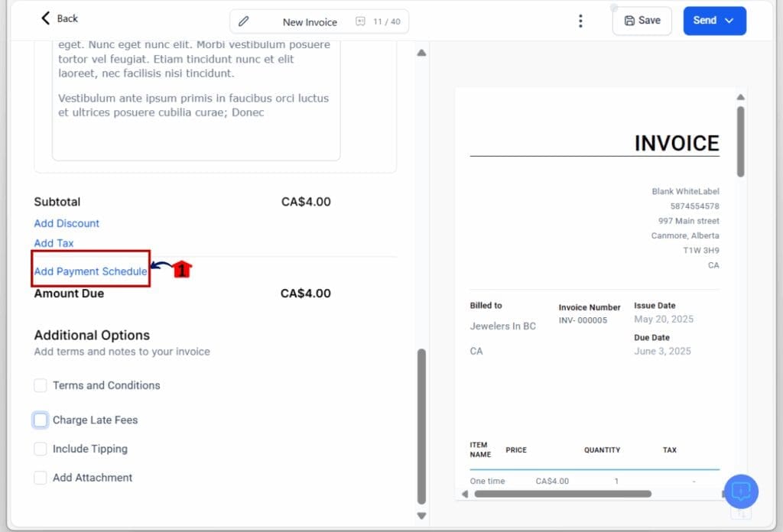The height and width of the screenshot is (532, 783).
Task: Click the Canmore, Alberta address line
Action: pos(685,235)
